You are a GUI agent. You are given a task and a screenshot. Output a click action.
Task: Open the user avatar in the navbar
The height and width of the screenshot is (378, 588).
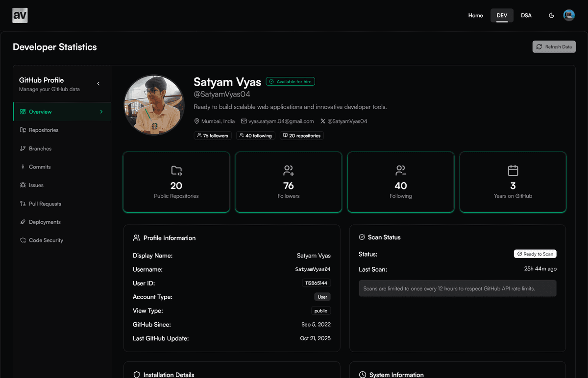pos(569,15)
